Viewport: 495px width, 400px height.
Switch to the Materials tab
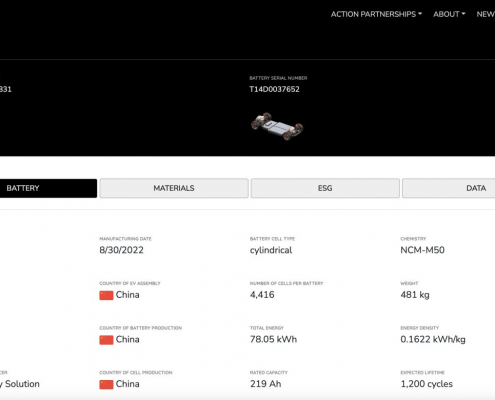click(x=174, y=188)
